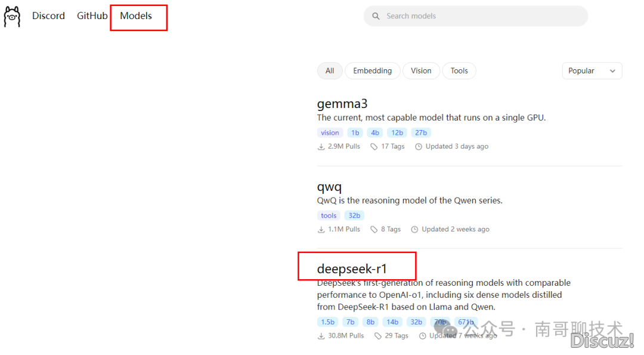Viewport: 644px width, 355px height.
Task: Open the deepseek-r1 model page
Action: pyautogui.click(x=352, y=268)
